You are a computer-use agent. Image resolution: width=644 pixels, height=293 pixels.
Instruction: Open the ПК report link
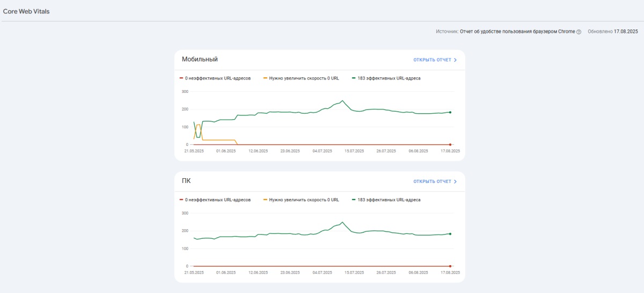point(435,181)
